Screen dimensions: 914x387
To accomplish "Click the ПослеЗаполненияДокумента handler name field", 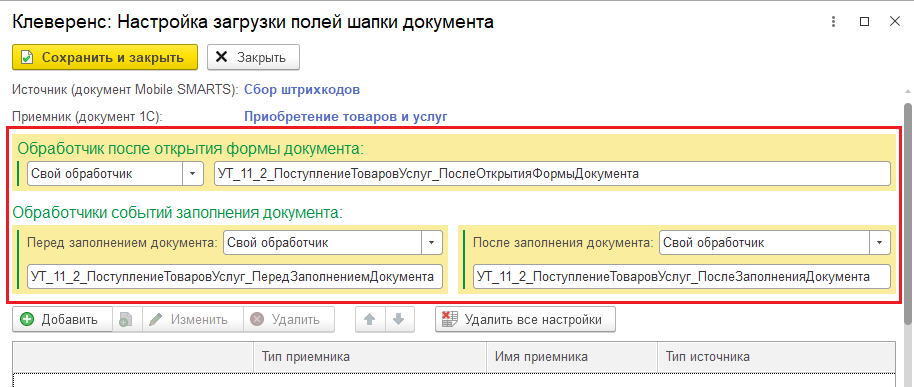I will (682, 277).
